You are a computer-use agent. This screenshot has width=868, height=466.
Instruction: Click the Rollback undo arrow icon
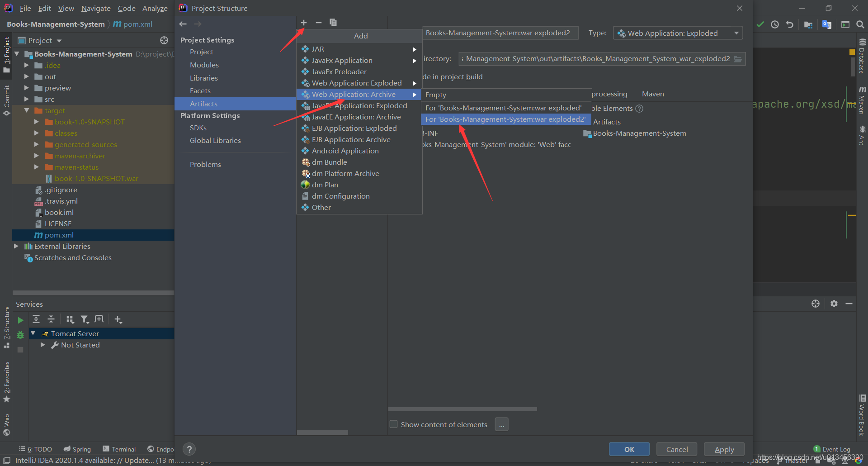790,24
